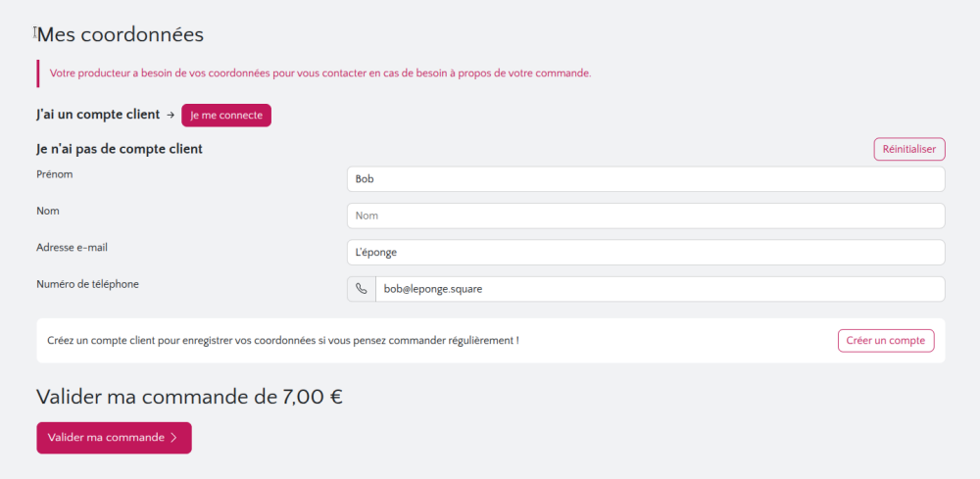Reset the form with Réinitialiser
This screenshot has height=479, width=980.
[x=908, y=149]
